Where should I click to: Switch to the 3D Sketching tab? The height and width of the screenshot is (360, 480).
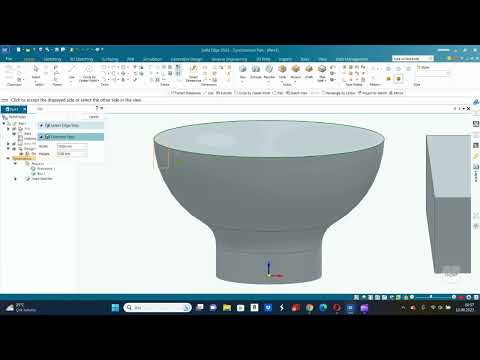[81, 59]
